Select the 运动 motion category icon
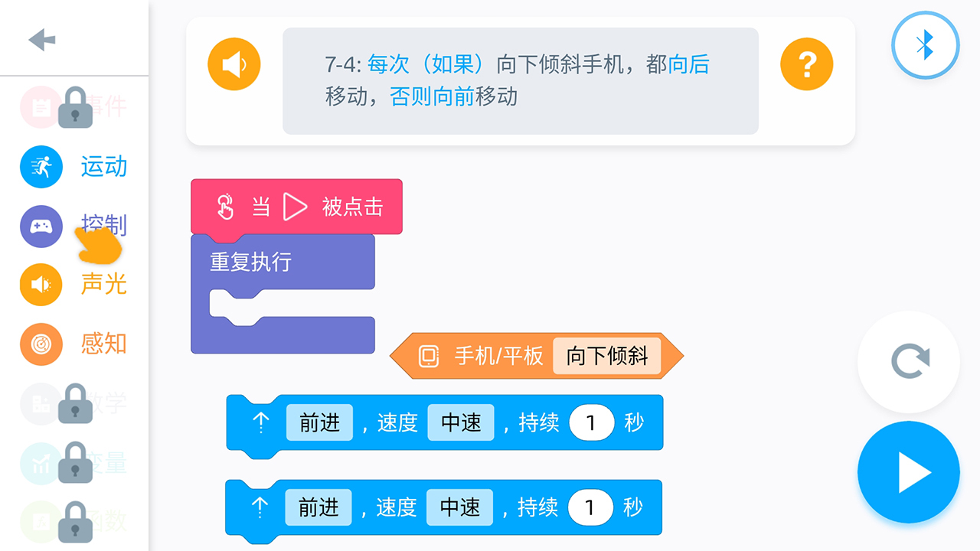The image size is (980, 551). [41, 167]
